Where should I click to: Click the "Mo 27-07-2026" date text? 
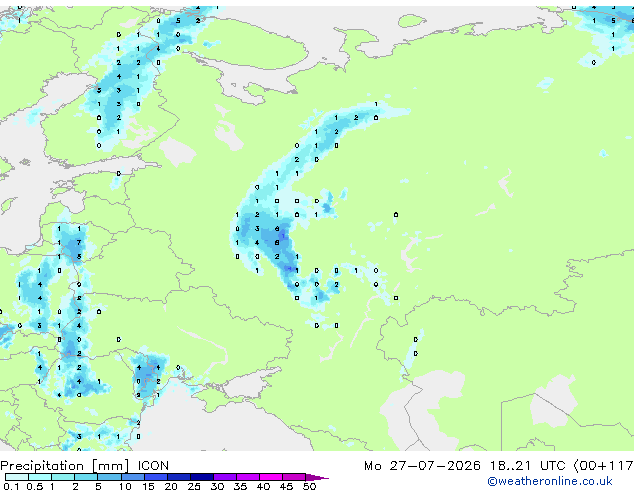click(422, 466)
